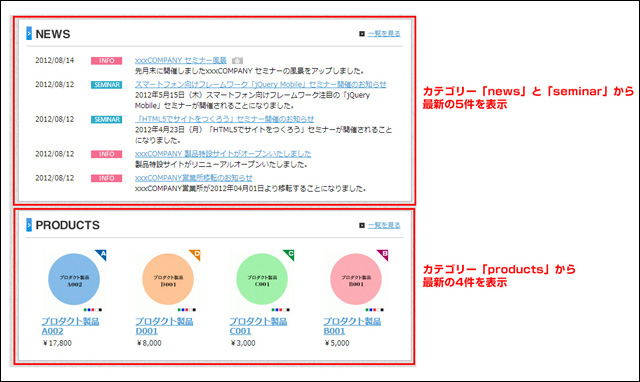Click the color dots under C001 thumbnail

tap(281, 310)
